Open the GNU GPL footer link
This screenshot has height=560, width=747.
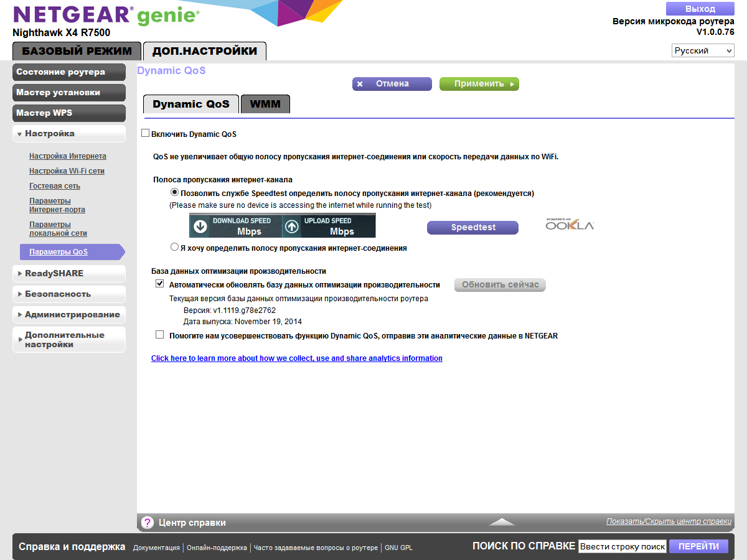pos(398,548)
